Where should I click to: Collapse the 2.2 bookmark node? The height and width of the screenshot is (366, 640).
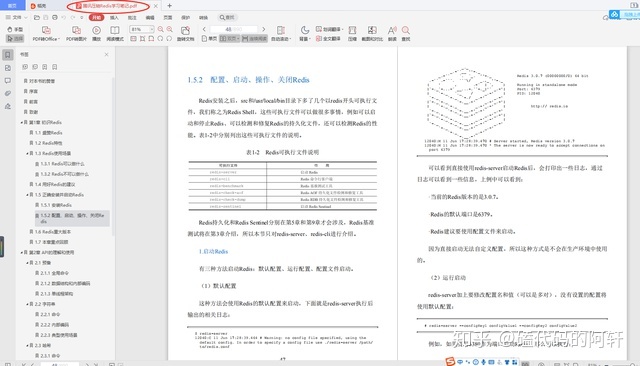coord(27,304)
